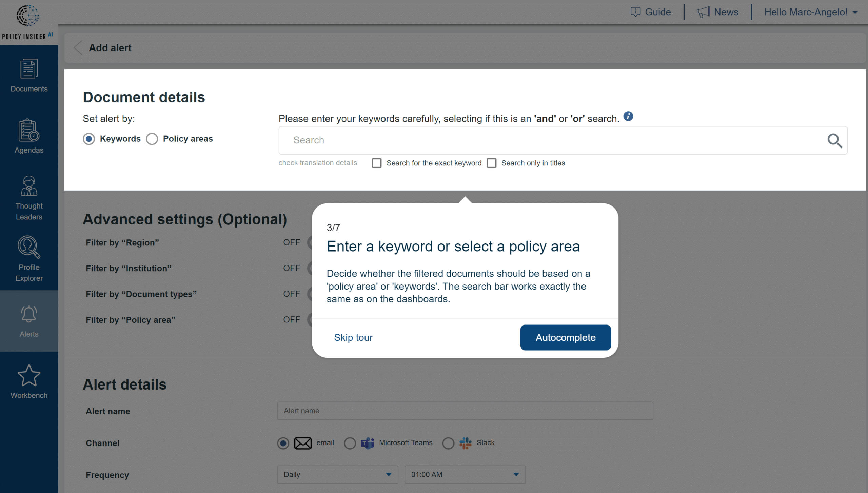Open Workbench star icon

coord(29,376)
